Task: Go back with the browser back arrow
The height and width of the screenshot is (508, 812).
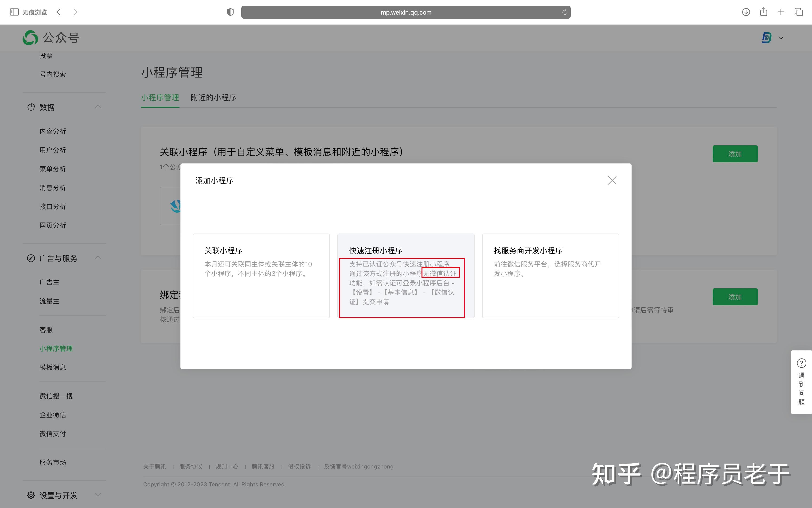Action: 59,12
